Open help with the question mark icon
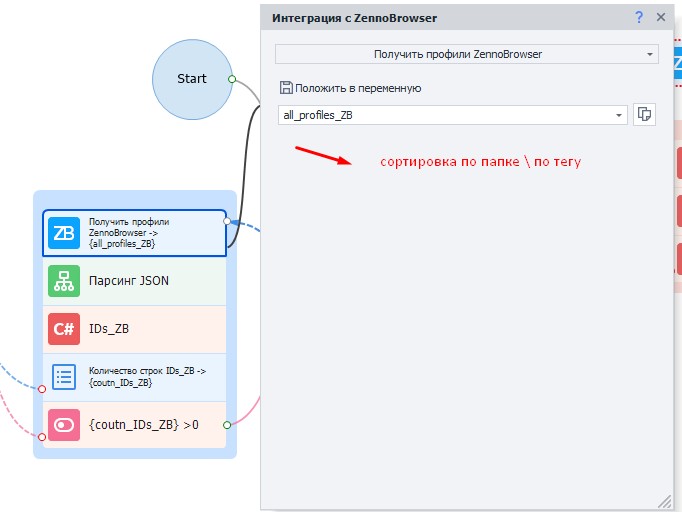The width and height of the screenshot is (682, 512). (x=639, y=17)
